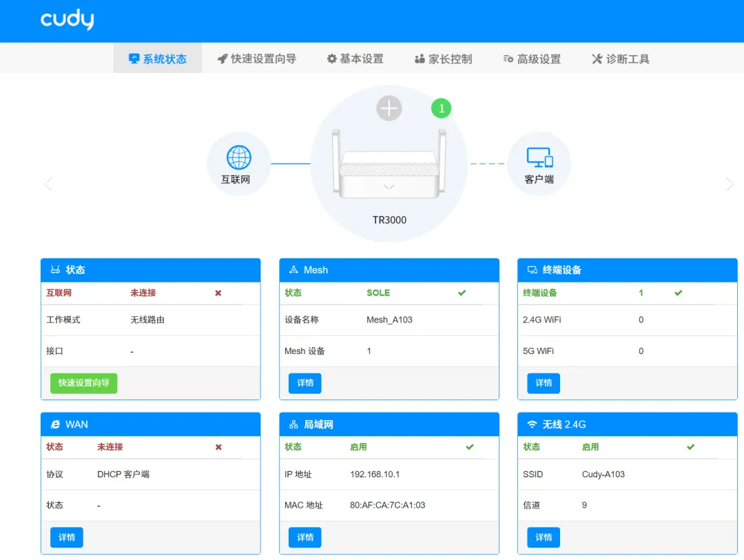
Task: Click the 状态 panel header icon
Action: (55, 269)
